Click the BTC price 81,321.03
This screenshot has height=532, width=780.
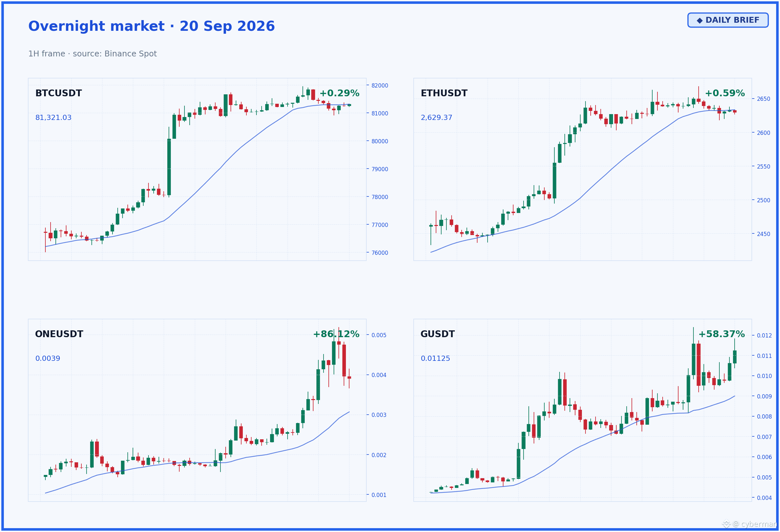click(53, 118)
